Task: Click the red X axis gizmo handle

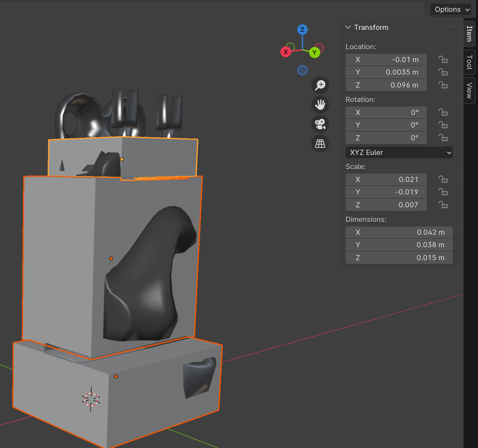Action: pyautogui.click(x=286, y=52)
